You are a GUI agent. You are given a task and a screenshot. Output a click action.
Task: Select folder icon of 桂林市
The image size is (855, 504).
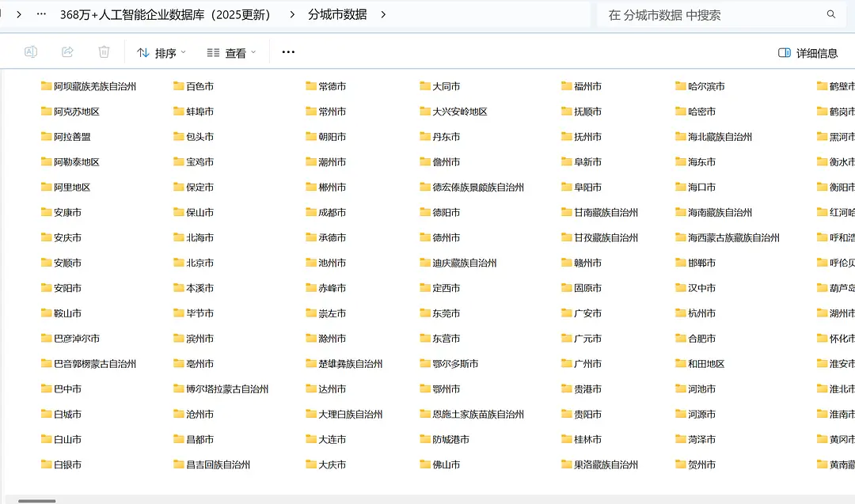tap(567, 438)
